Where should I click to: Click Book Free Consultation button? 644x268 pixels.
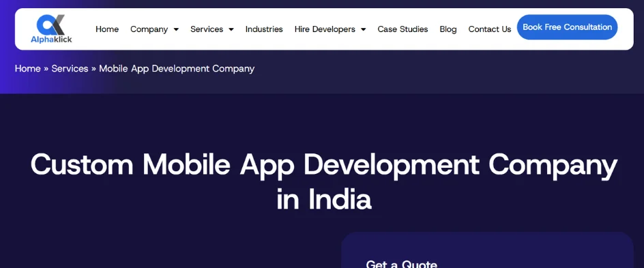pos(567,27)
